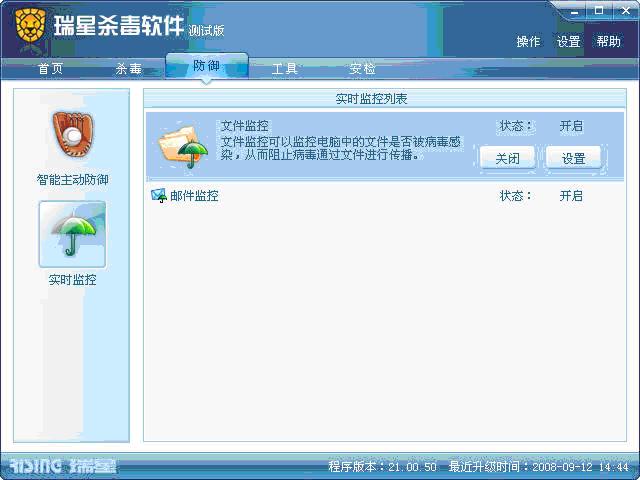The height and width of the screenshot is (480, 640).
Task: Click the 文件监控 folder umbrella icon
Action: coord(183,146)
